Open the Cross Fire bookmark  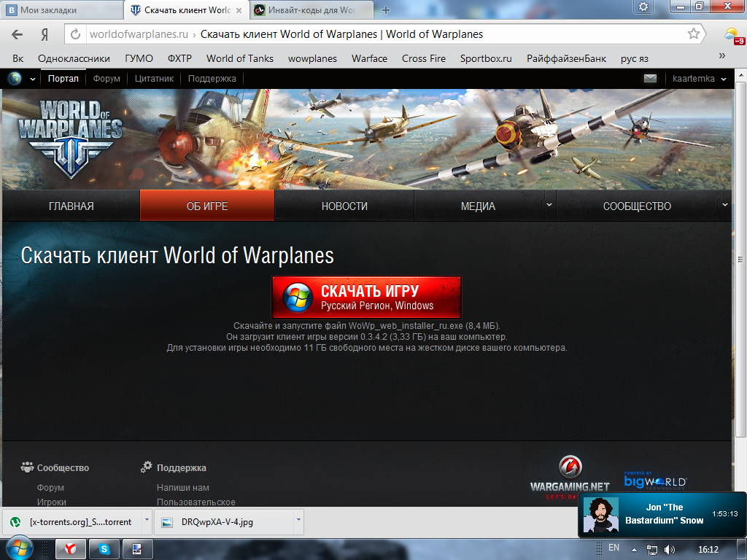pos(424,58)
